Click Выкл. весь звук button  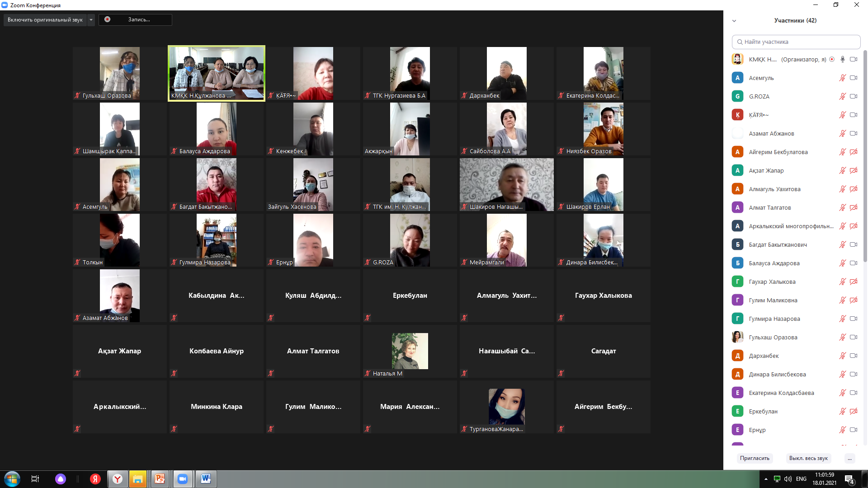[x=808, y=458]
